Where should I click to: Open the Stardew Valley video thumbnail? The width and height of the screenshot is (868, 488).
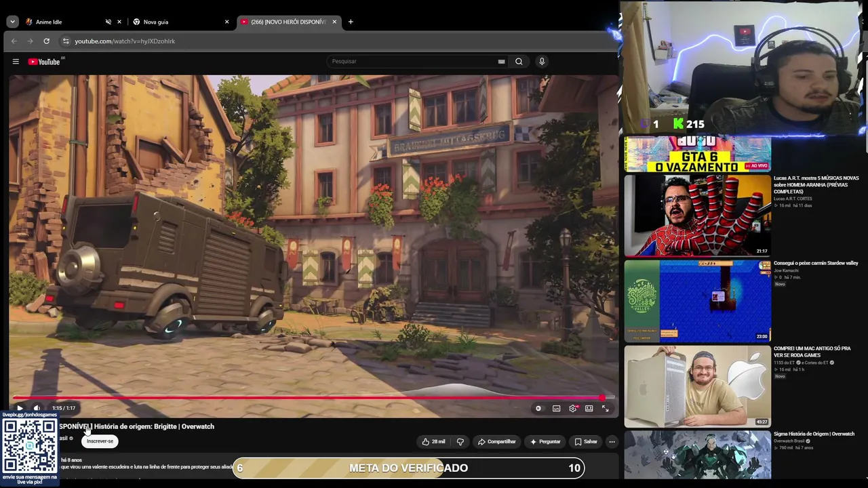pos(697,301)
